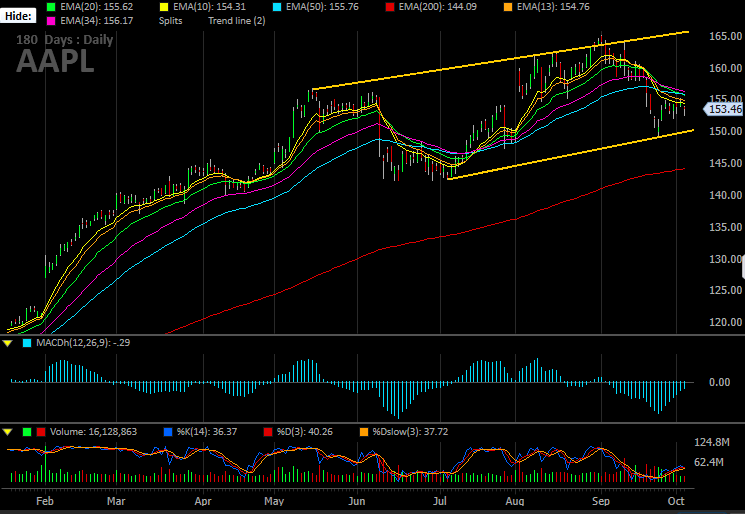Select the %D(3): 40.26 label
This screenshot has width=745, height=514.
[x=305, y=432]
